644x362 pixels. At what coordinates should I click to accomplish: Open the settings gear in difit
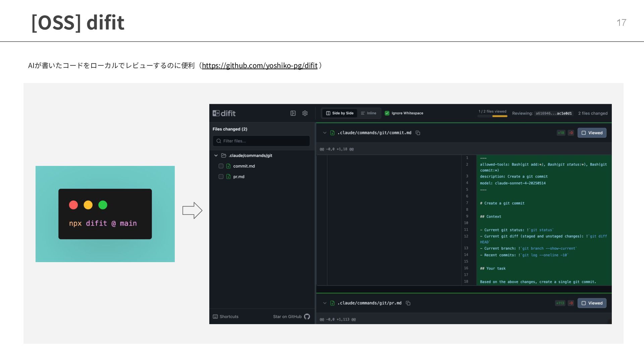pos(305,113)
